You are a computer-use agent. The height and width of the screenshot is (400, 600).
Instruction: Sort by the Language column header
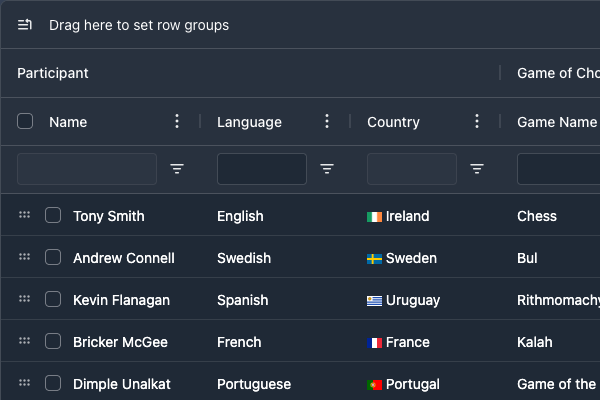coord(249,122)
